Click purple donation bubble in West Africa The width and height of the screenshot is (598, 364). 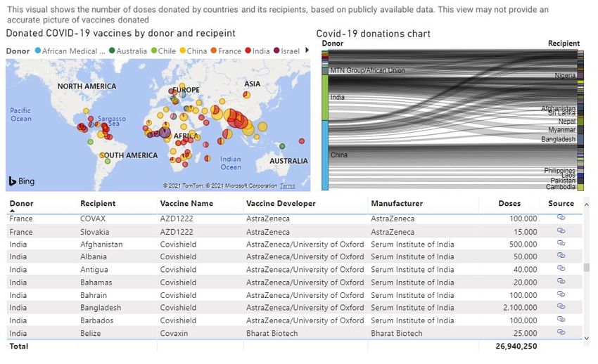[165, 132]
